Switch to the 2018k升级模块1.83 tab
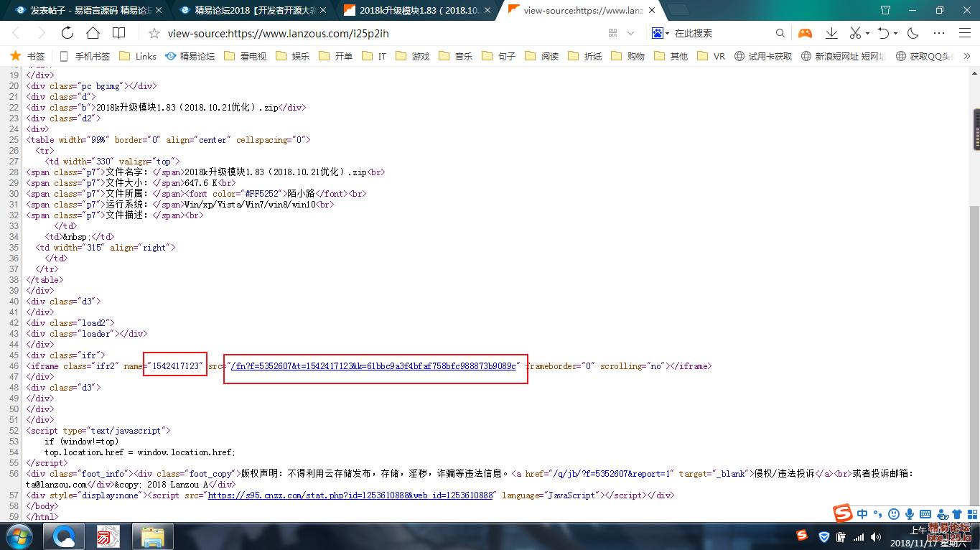 pos(416,10)
